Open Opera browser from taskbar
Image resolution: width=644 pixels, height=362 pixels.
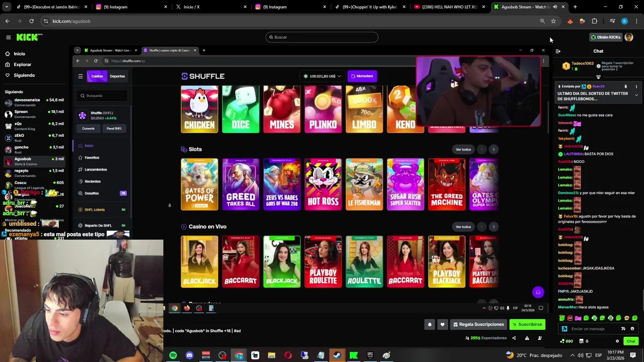288,355
